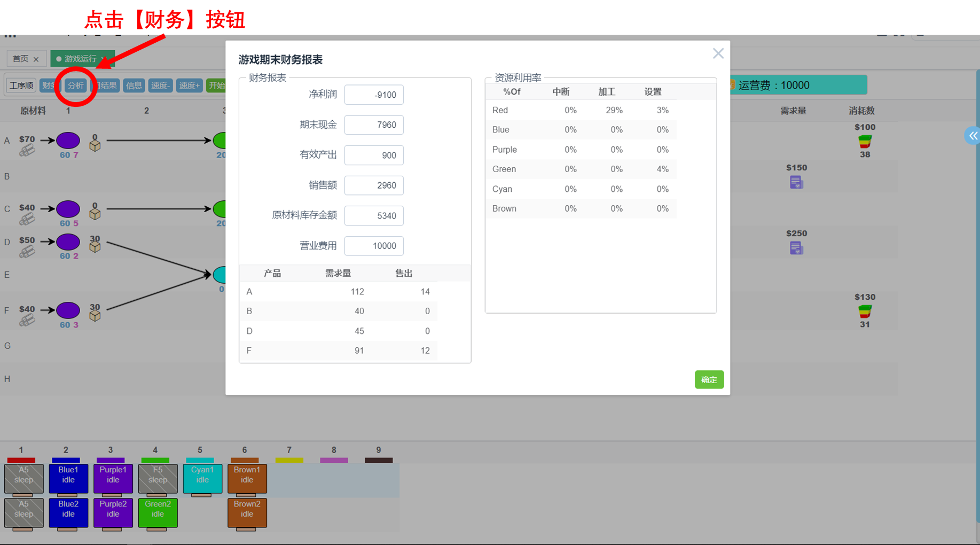The image size is (980, 545).
Task: Click the green 确定 button
Action: point(709,379)
